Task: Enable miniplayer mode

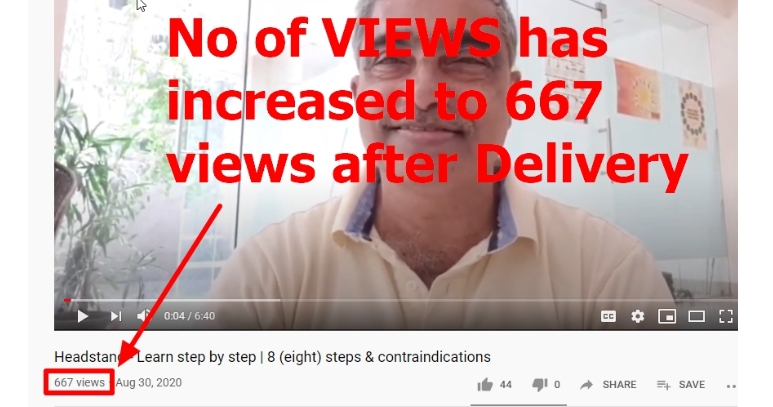Action: pyautogui.click(x=667, y=316)
